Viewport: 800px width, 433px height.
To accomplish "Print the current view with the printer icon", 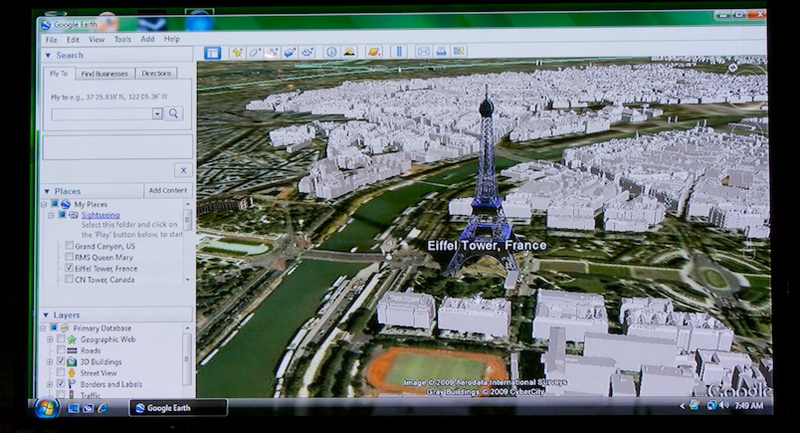I will point(441,51).
